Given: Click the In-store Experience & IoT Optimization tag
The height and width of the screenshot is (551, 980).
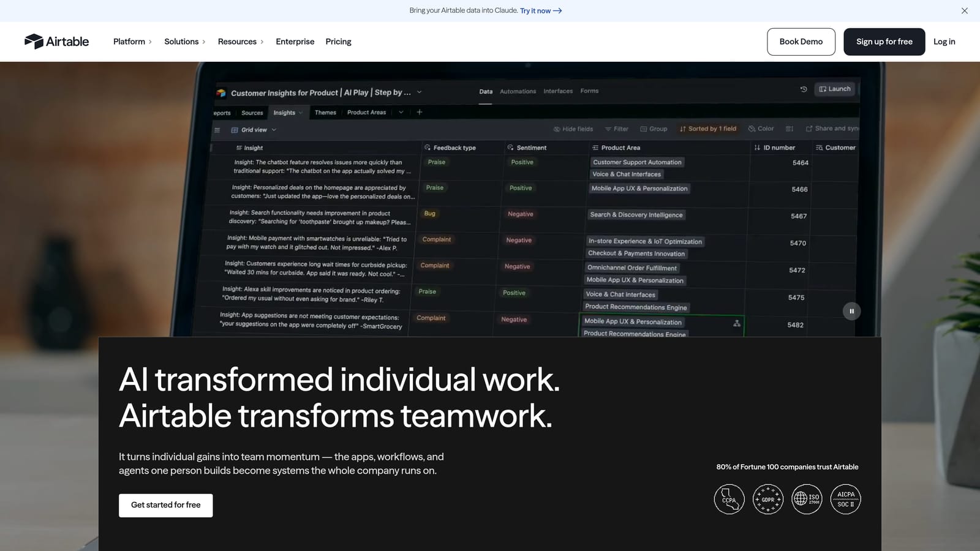Looking at the screenshot, I should (645, 241).
